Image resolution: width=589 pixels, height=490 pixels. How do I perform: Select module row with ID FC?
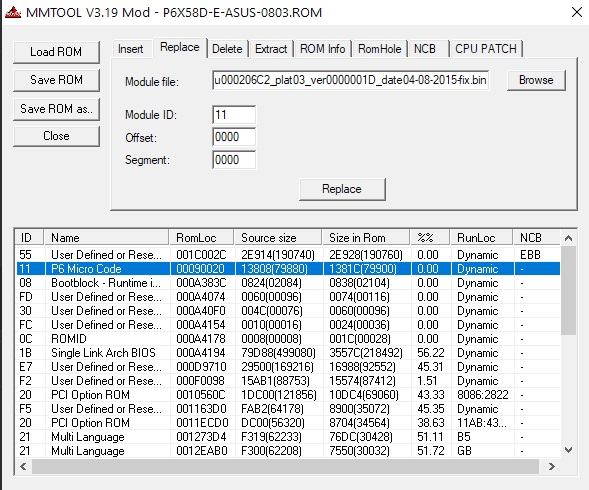click(288, 325)
